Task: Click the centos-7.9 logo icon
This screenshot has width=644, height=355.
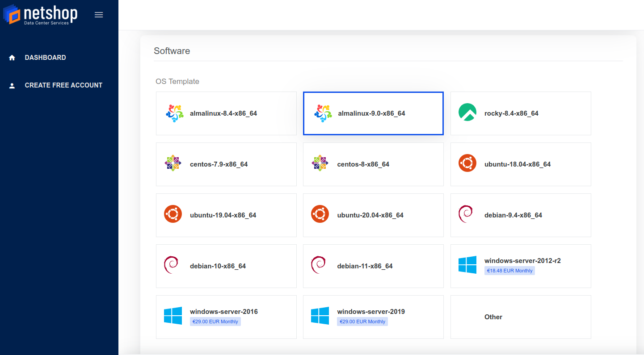Action: point(173,163)
